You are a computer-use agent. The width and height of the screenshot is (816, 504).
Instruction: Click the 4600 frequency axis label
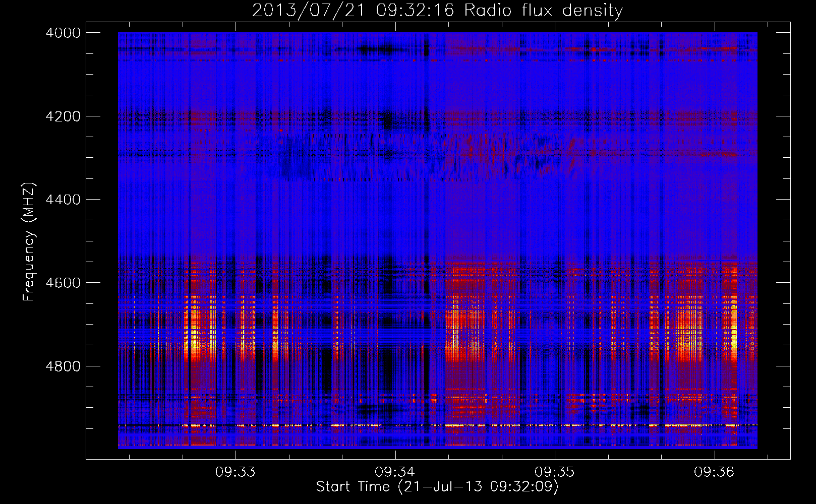pos(63,283)
